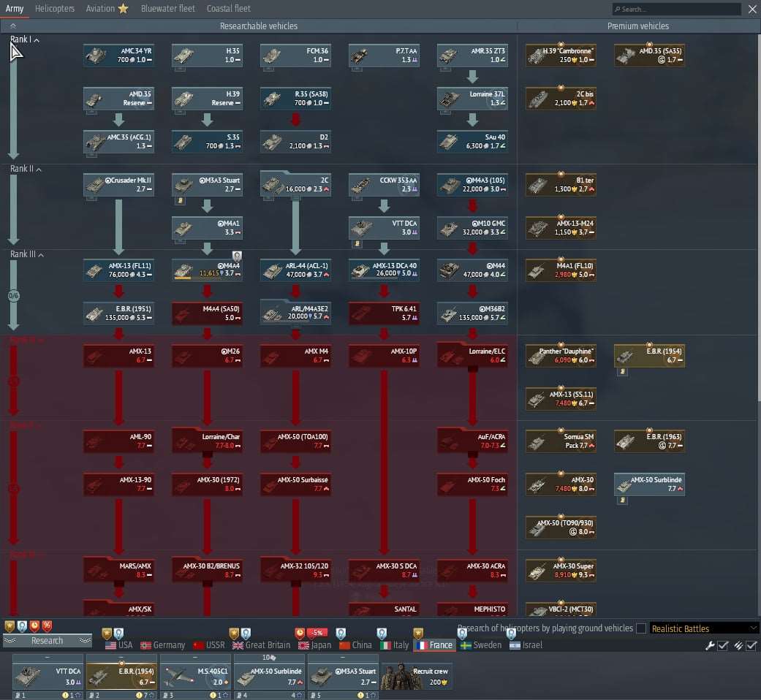
Task: Click the auto-refill ammo icon
Action: pyautogui.click(x=738, y=645)
